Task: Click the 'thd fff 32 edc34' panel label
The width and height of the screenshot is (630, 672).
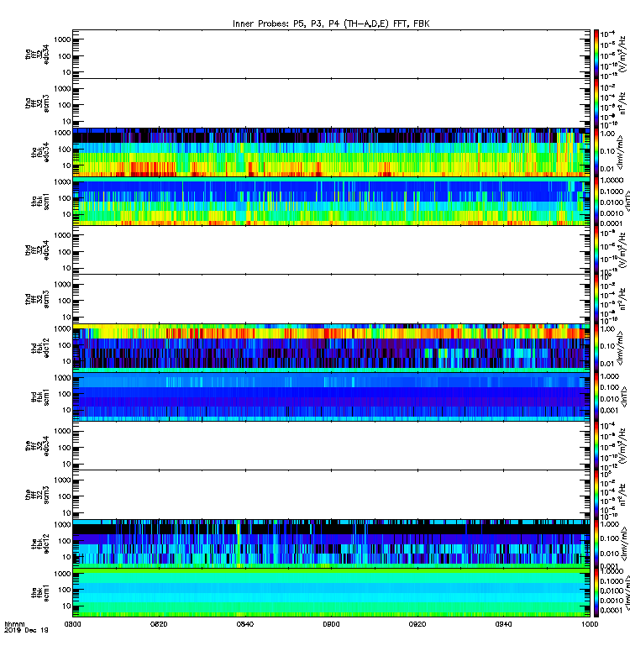Action: (37, 249)
